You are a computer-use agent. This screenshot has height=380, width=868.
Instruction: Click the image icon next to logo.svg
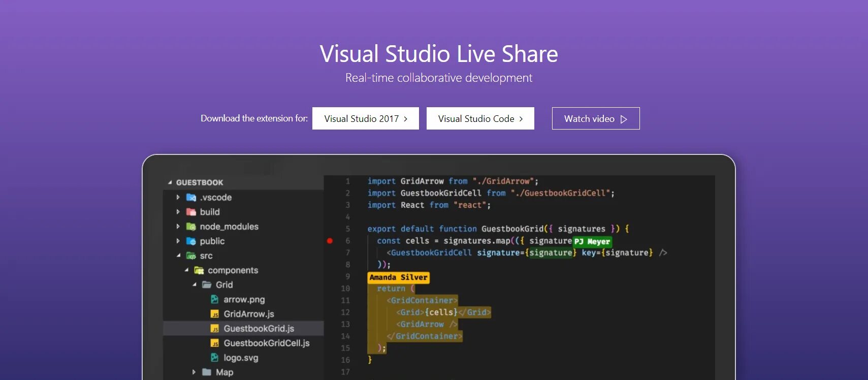coord(214,358)
